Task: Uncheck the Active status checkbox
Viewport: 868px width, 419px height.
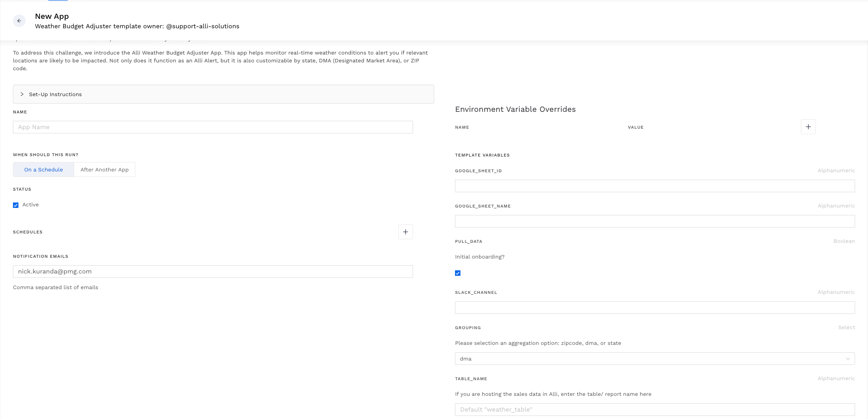Action: click(16, 205)
